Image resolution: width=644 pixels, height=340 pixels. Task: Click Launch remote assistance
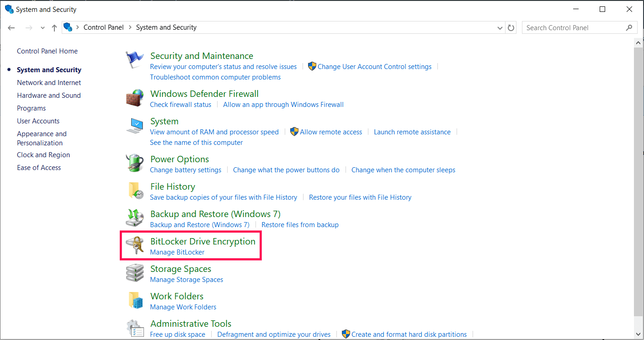pyautogui.click(x=412, y=132)
